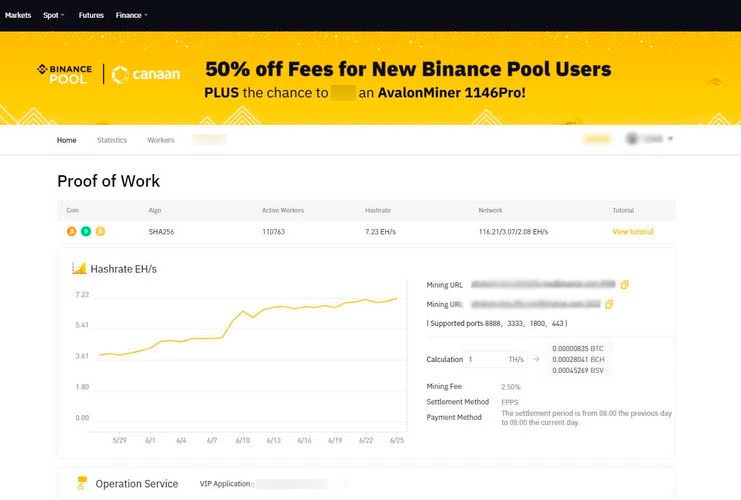Expand the Finance dropdown menu
This screenshot has height=500, width=741.
[131, 15]
